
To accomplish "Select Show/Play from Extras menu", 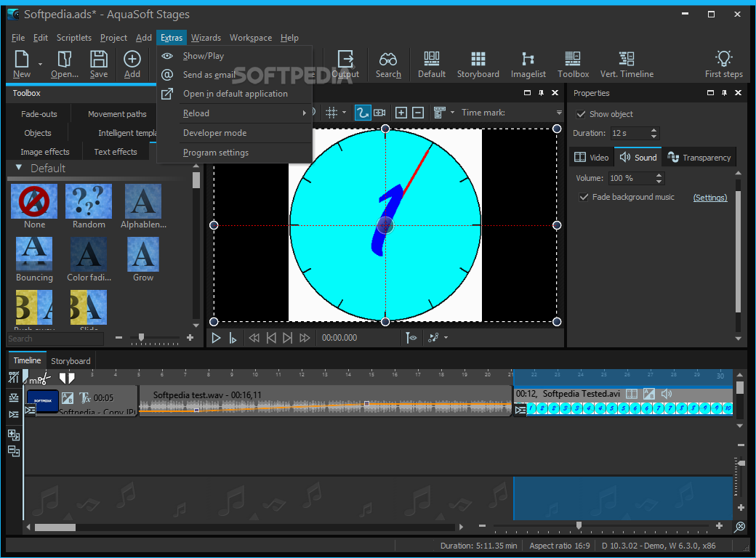I will (x=203, y=56).
